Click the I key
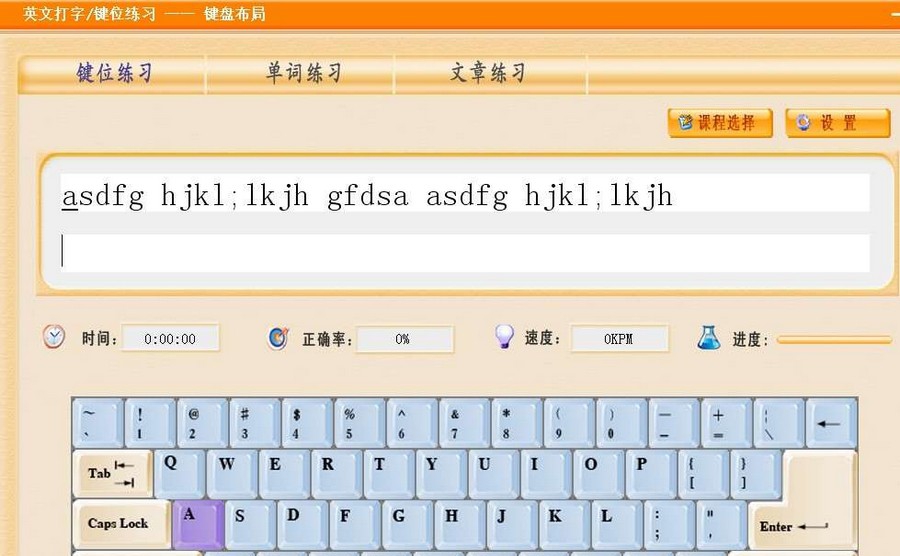 click(546, 473)
